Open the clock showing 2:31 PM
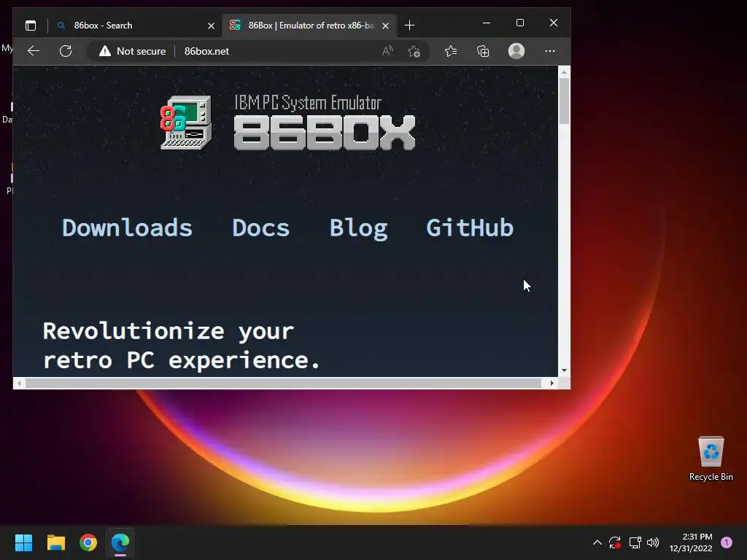This screenshot has width=747, height=560. point(691,542)
